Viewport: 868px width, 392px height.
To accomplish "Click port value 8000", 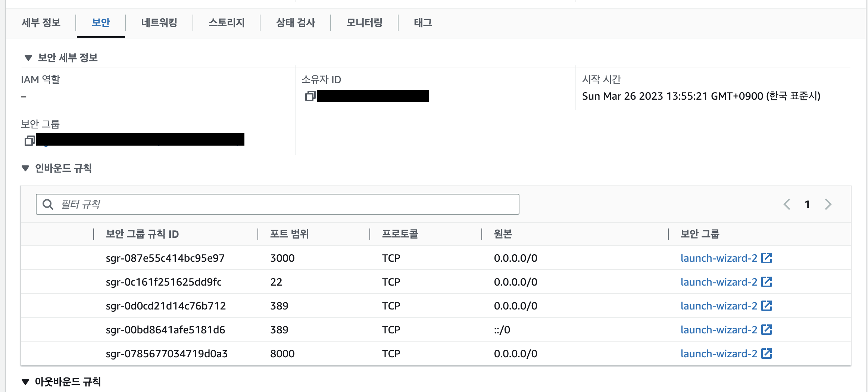I will [282, 354].
